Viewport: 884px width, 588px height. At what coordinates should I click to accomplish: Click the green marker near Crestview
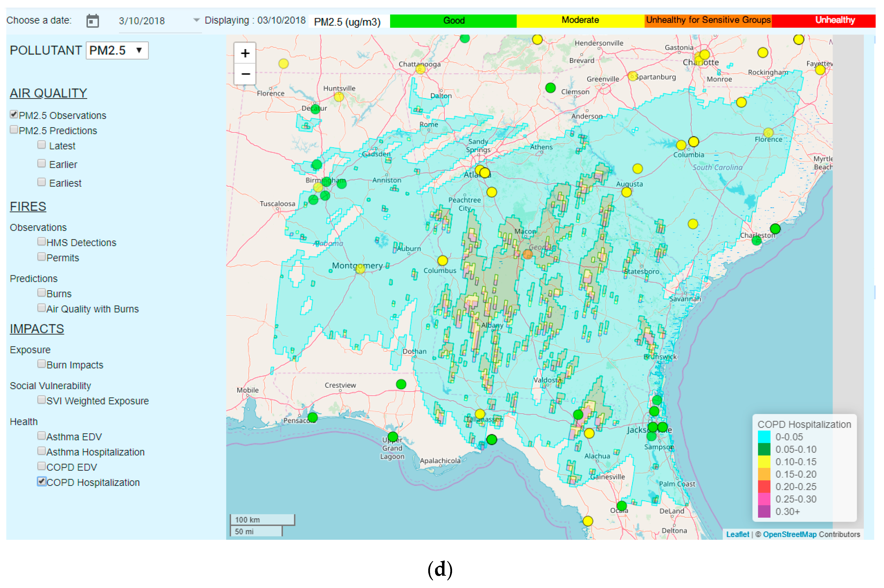point(401,384)
